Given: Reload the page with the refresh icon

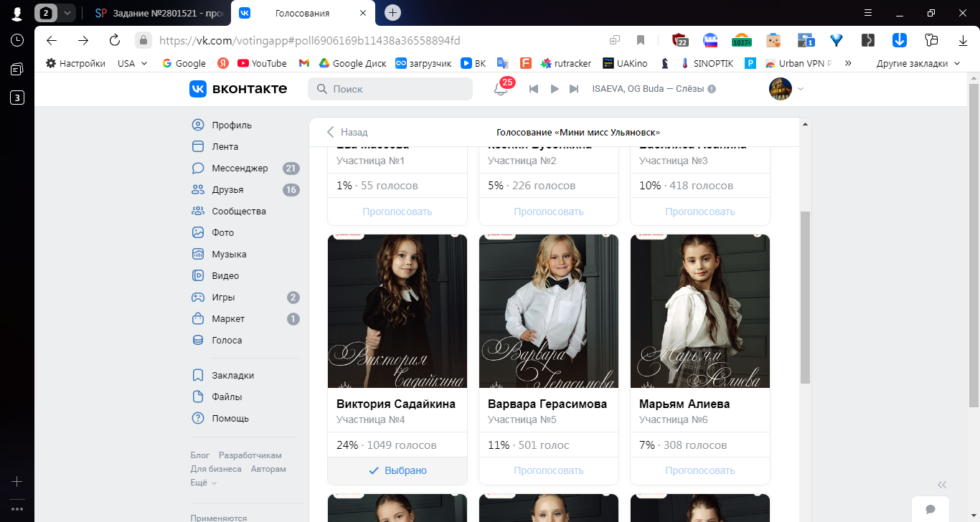Looking at the screenshot, I should tap(114, 40).
